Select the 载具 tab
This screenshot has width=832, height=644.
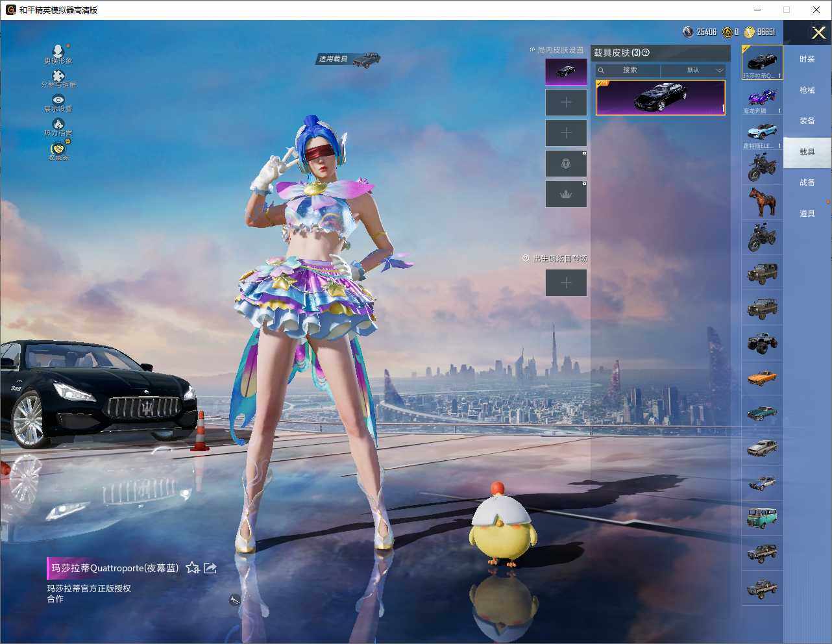807,152
